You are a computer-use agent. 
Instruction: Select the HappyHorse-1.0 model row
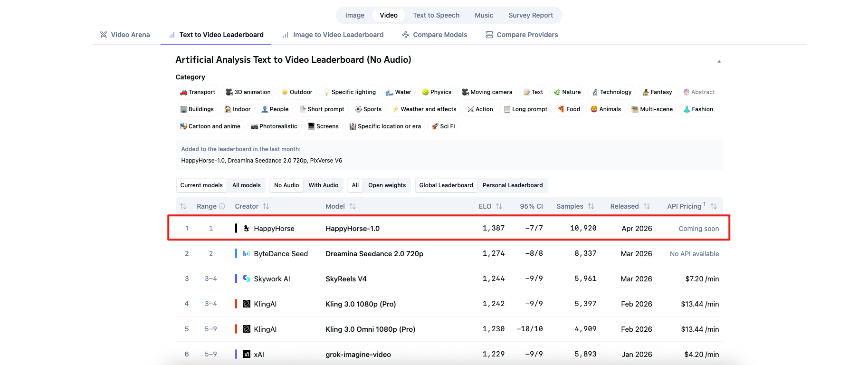coord(353,229)
